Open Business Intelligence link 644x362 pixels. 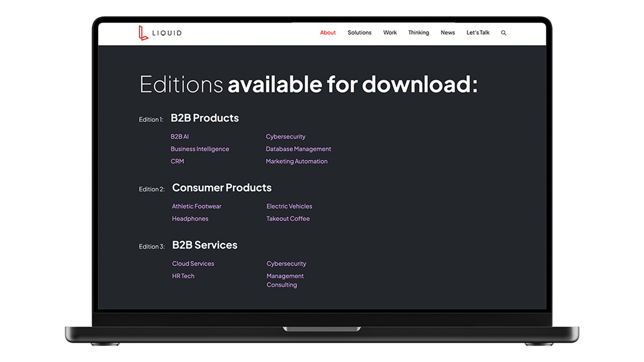[x=200, y=149]
